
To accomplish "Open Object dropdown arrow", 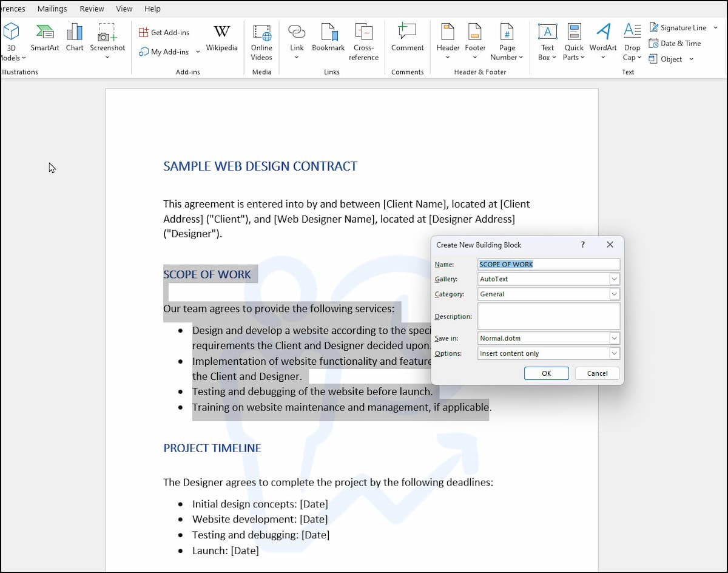I will pyautogui.click(x=691, y=59).
